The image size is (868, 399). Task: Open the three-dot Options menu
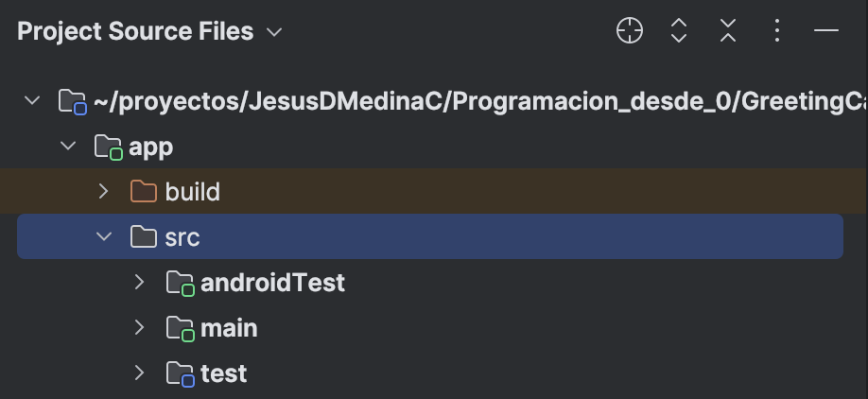click(776, 31)
